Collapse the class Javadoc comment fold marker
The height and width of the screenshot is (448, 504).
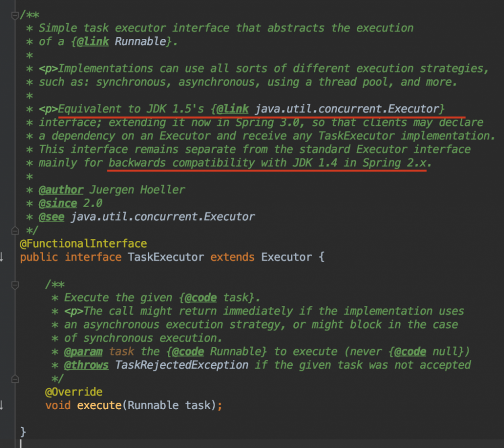pyautogui.click(x=15, y=15)
